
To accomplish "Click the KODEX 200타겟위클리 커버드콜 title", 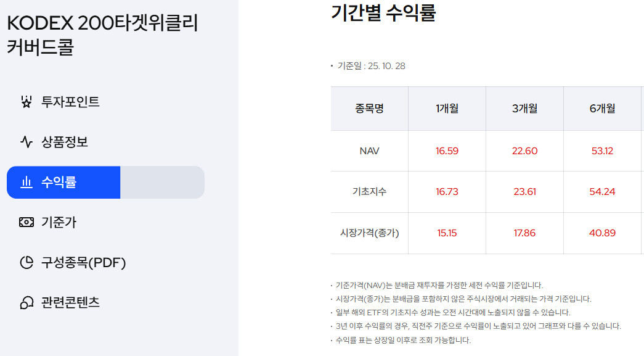I will [x=102, y=35].
